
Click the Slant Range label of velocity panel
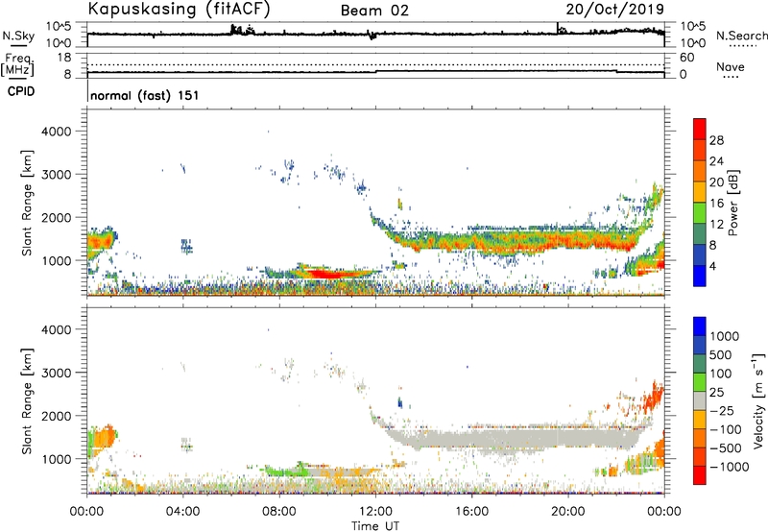click(28, 401)
